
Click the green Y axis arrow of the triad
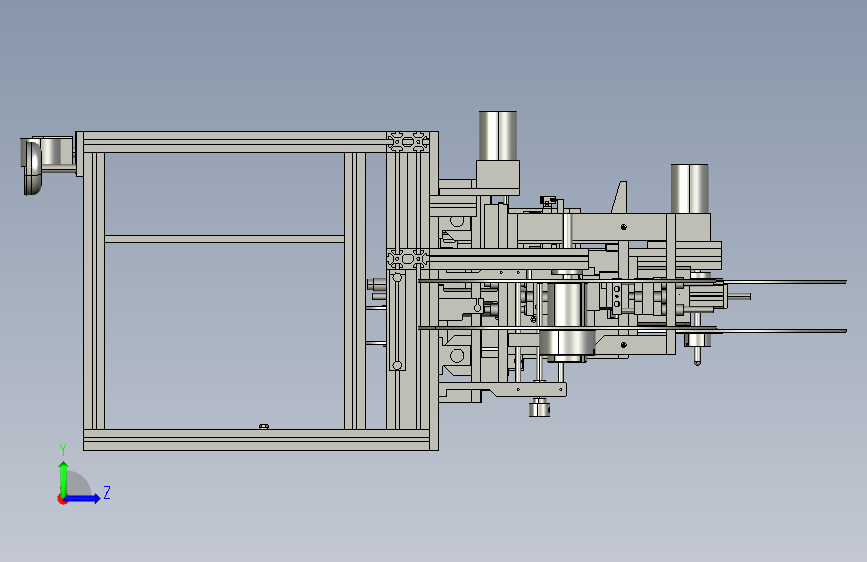[x=64, y=478]
